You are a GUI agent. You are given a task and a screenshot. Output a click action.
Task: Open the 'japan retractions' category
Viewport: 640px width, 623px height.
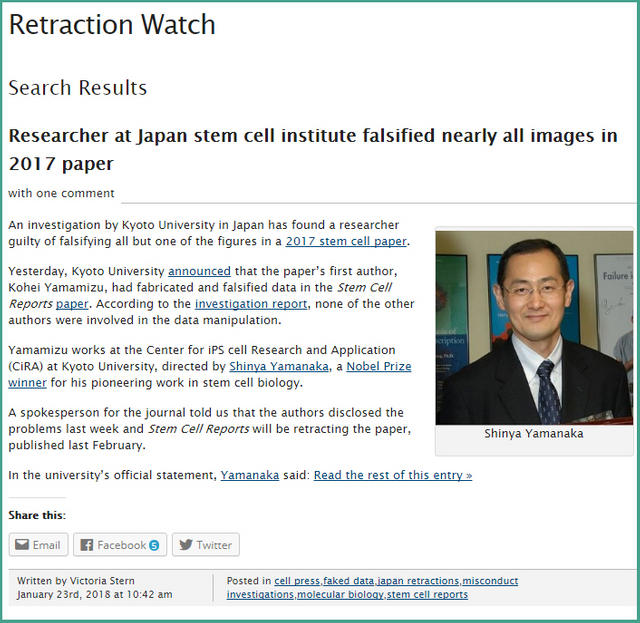418,581
